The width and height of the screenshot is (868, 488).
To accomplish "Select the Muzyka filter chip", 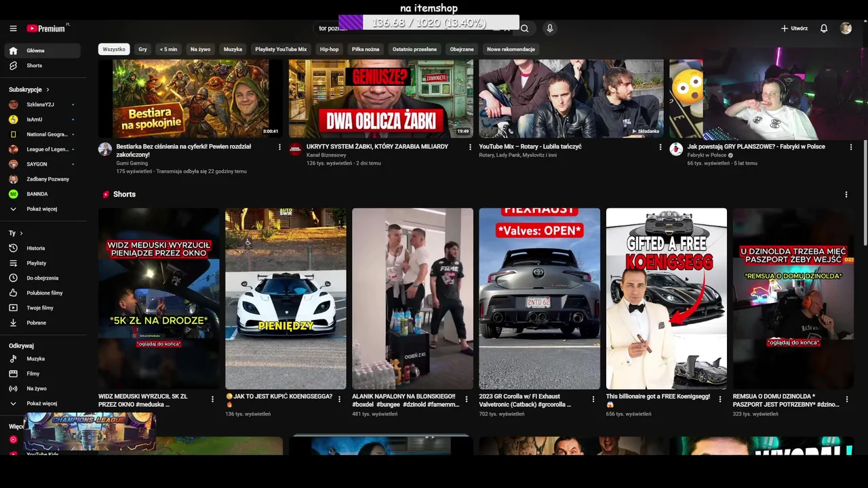I will click(233, 49).
